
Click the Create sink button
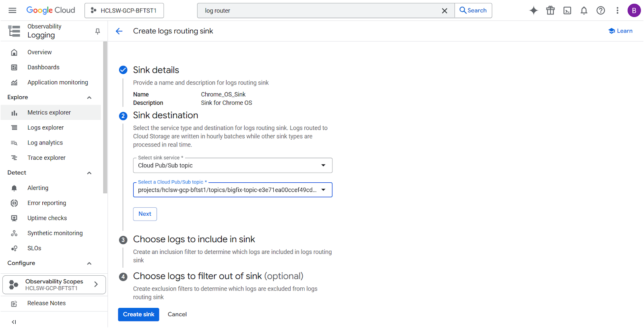pos(138,314)
